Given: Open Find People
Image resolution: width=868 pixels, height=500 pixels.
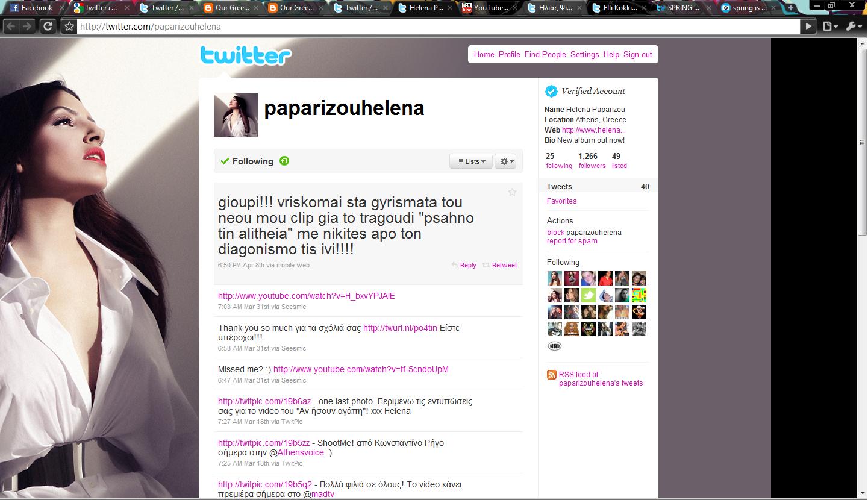Looking at the screenshot, I should point(545,54).
